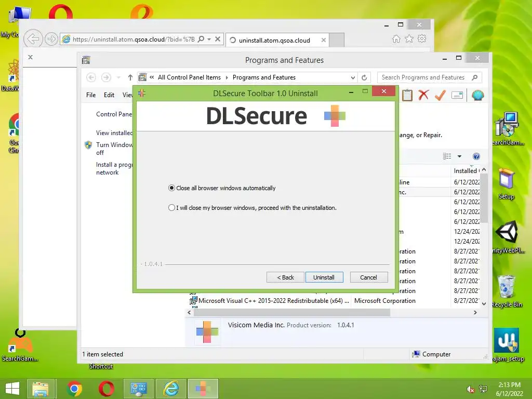Click the 'Installed On' column header
Viewport: 532px width, 399px height.
pyautogui.click(x=466, y=170)
